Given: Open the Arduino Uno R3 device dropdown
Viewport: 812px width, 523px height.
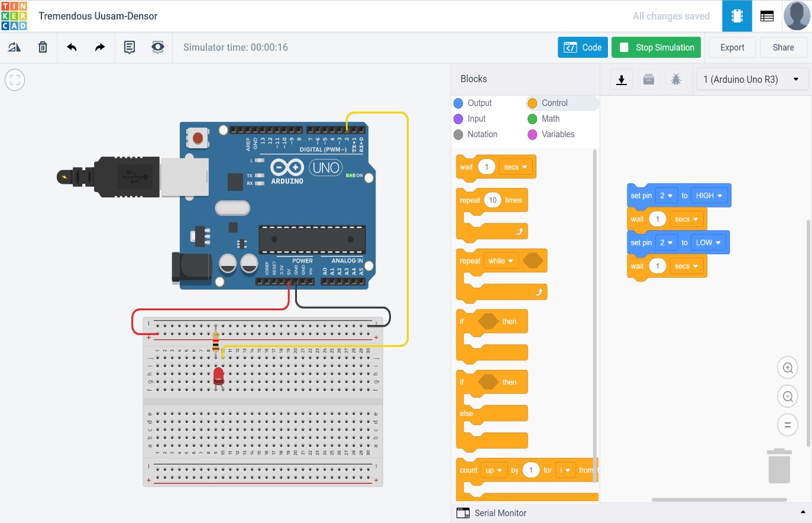Looking at the screenshot, I should coord(752,79).
